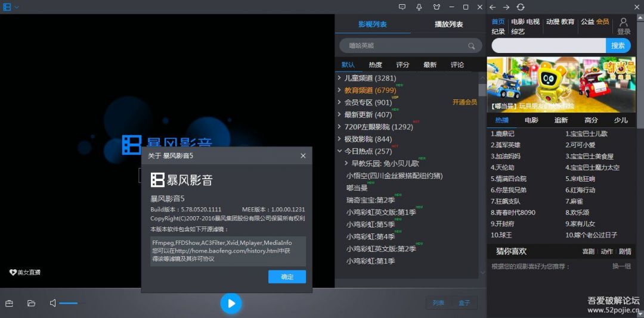Select the 默认 sort tab
Screen dimensions: 644x318
pyautogui.click(x=348, y=65)
